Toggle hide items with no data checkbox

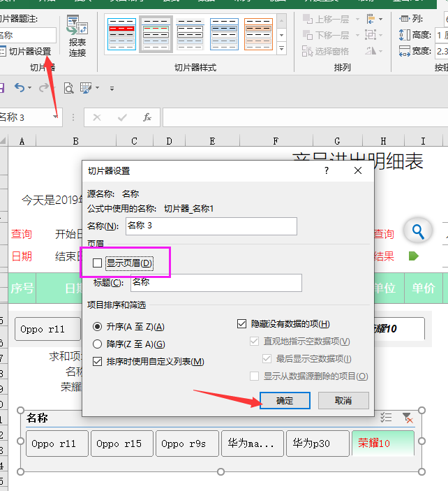[x=242, y=324]
